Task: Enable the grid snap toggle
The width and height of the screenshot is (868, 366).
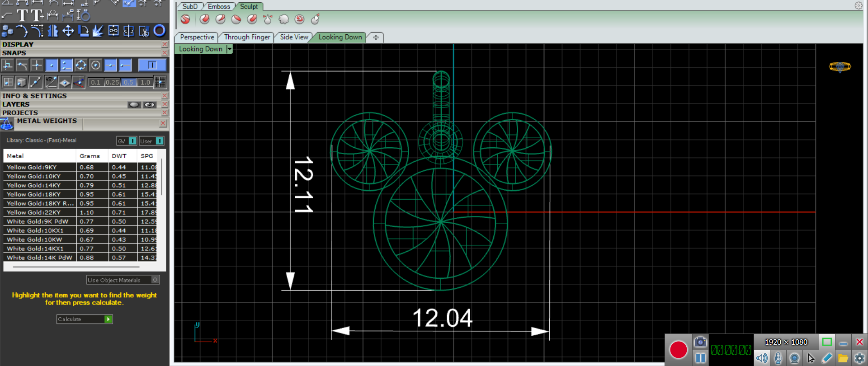Action: point(160,82)
